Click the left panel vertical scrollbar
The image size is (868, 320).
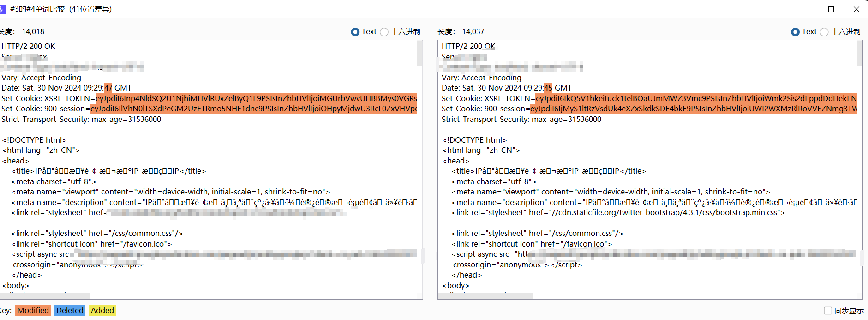[419, 53]
